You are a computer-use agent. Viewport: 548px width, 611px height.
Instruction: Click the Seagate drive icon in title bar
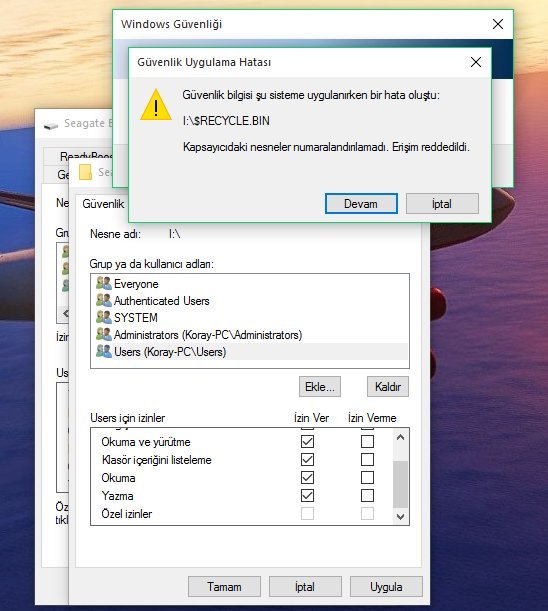coord(51,125)
